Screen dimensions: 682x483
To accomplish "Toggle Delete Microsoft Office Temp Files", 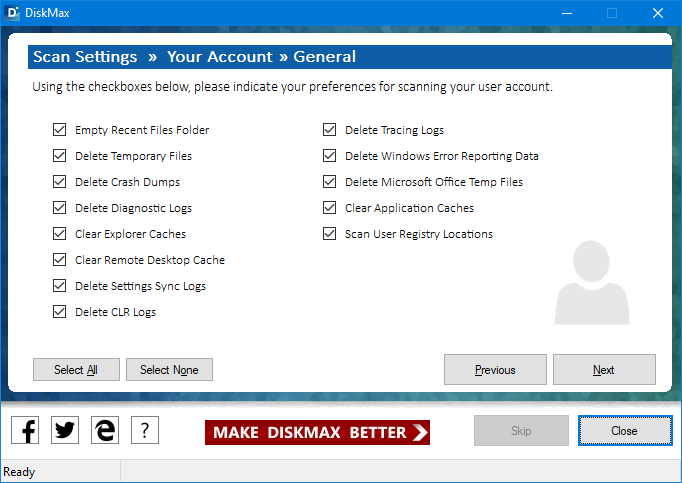I will (330, 182).
